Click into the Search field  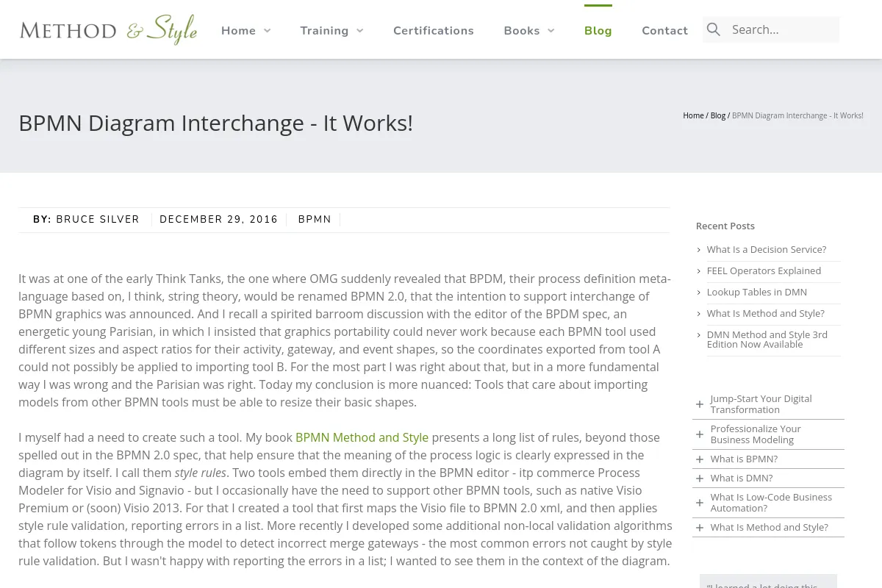pyautogui.click(x=784, y=29)
